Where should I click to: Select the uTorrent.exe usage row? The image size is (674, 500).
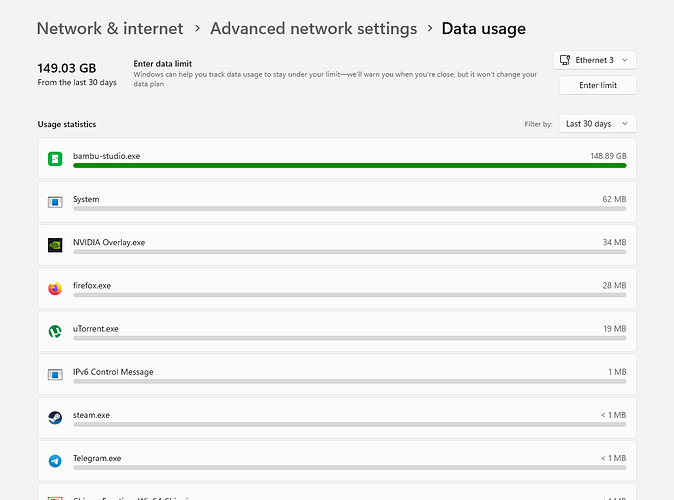[337, 331]
